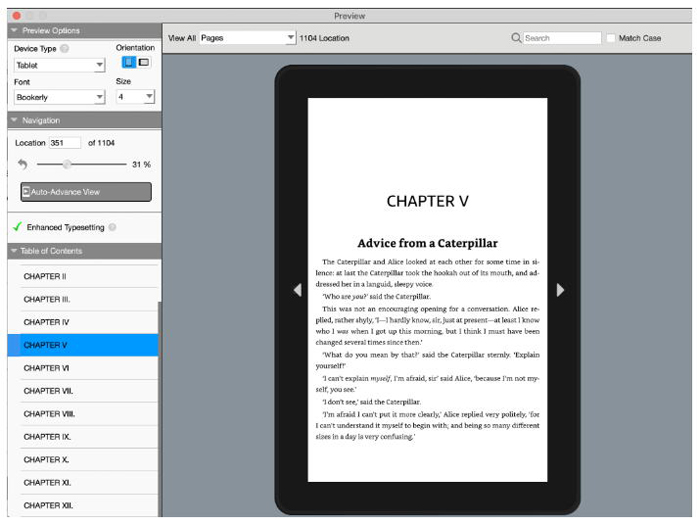Select CHAPTER X. in table of contents

pos(83,459)
